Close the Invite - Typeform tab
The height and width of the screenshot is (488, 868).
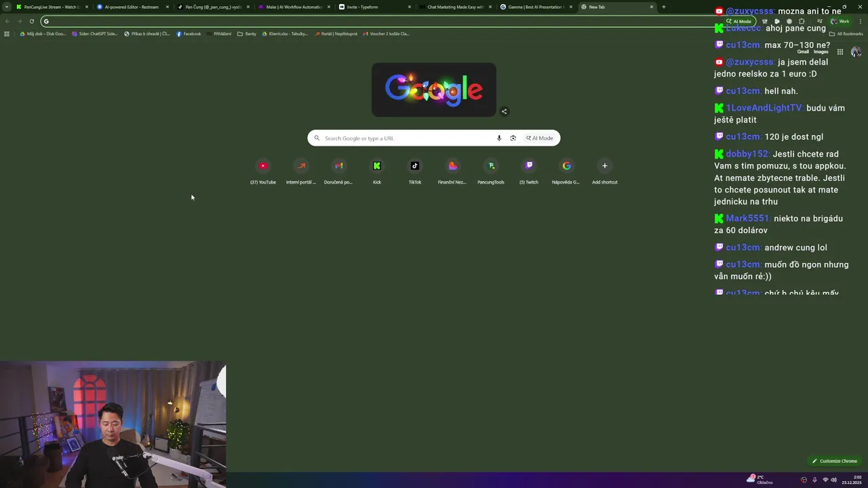(x=410, y=7)
